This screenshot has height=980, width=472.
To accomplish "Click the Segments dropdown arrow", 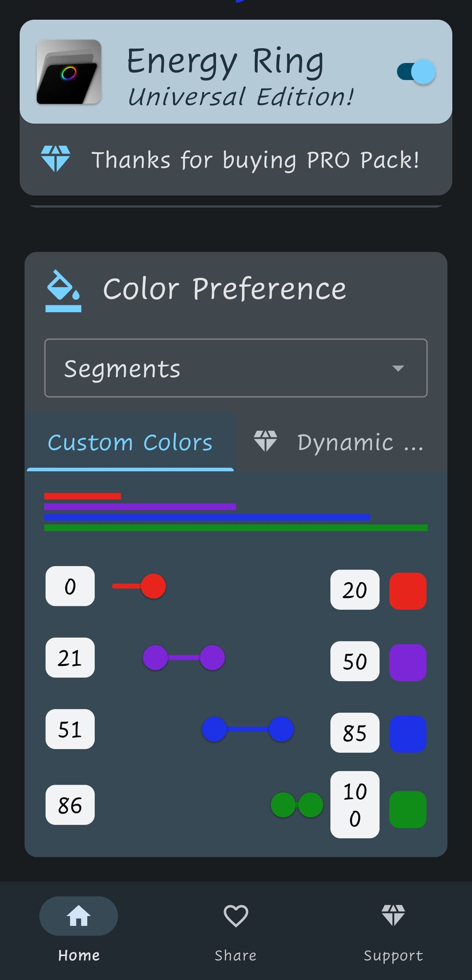I will (398, 368).
